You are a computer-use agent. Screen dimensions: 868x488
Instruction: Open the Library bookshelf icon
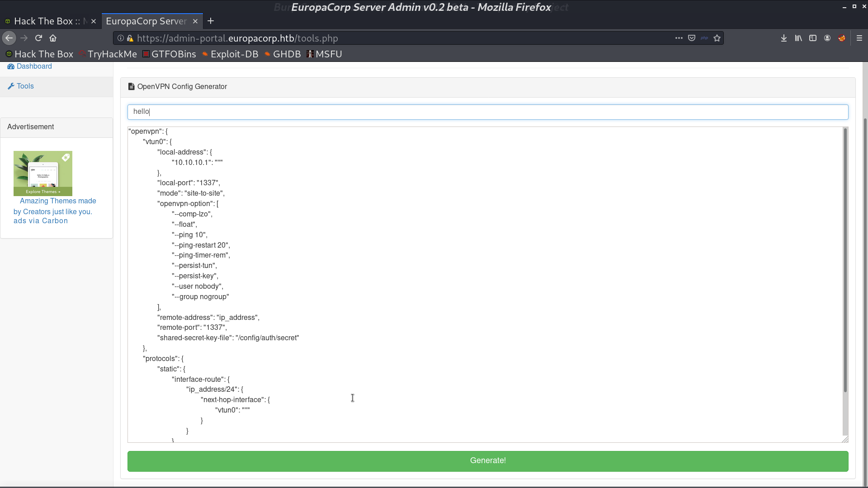pos(798,38)
